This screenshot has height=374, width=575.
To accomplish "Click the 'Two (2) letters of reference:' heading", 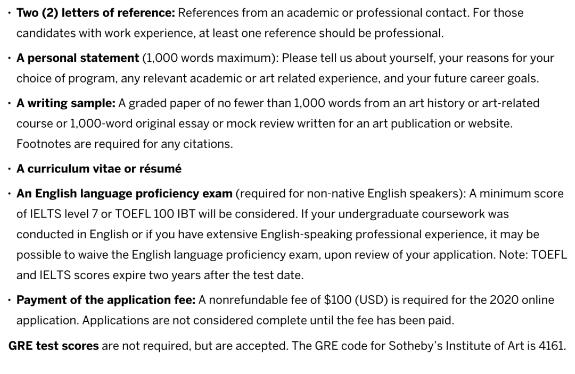I will pyautogui.click(x=96, y=13).
